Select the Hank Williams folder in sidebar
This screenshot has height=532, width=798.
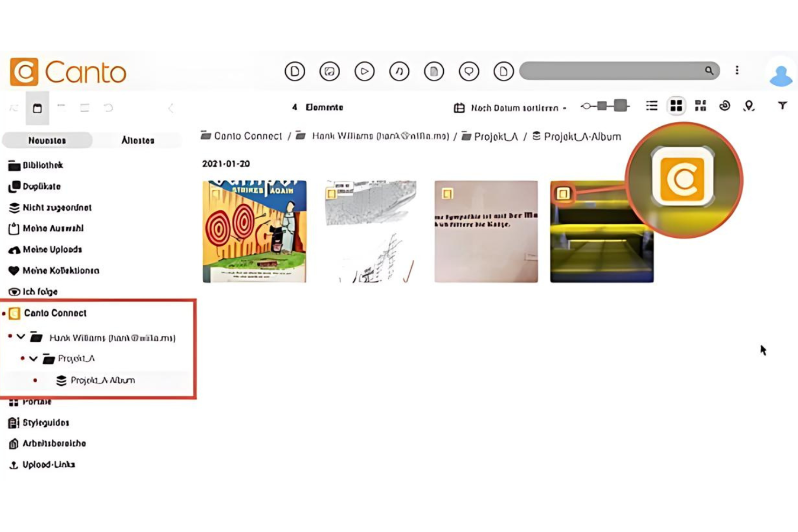tap(103, 338)
